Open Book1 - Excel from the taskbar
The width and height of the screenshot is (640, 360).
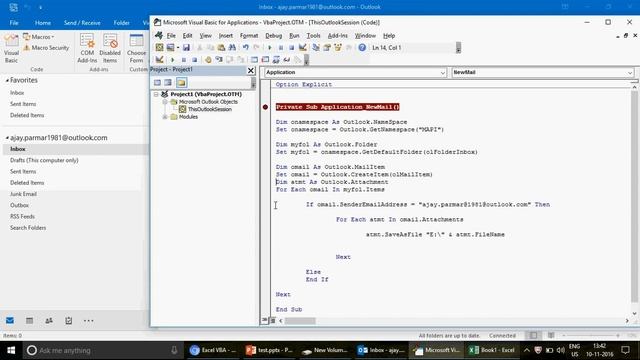[492, 350]
